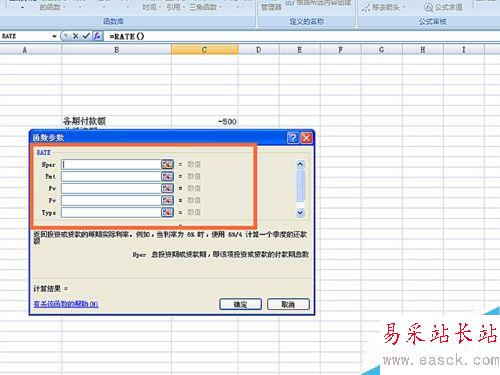500x375 pixels.
Task: Click the Type range selector icon
Action: (167, 212)
